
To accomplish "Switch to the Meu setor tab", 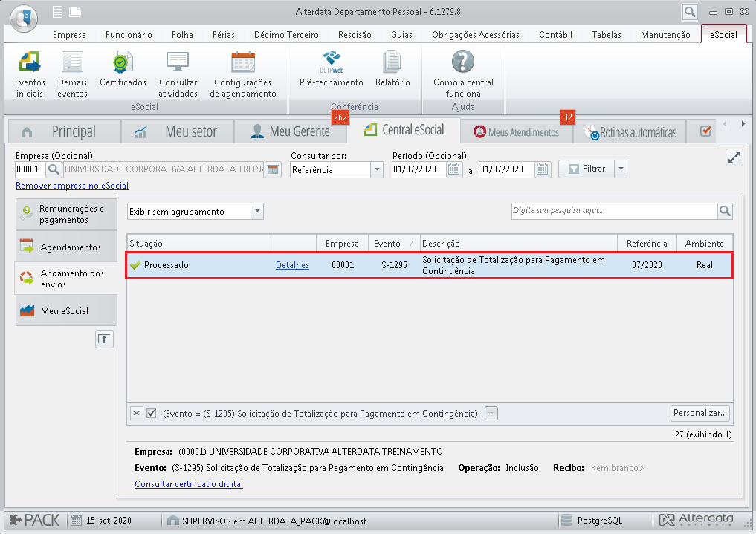I will (178, 131).
